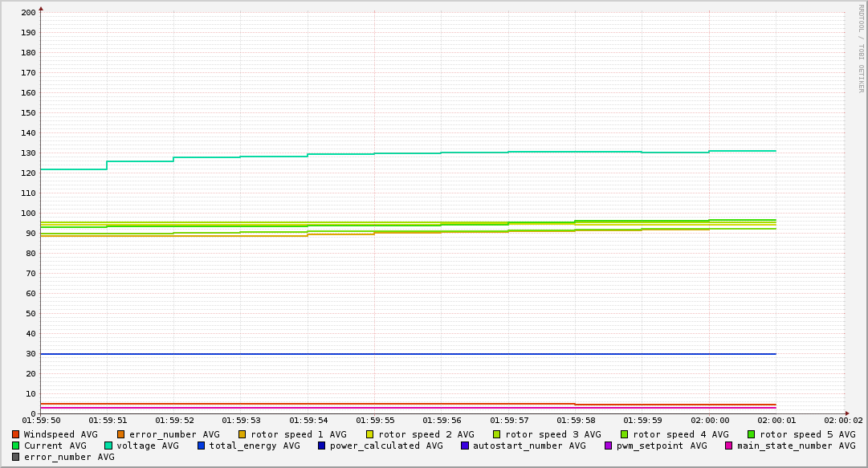Click the orange error_number AVG legend swatch

121,434
